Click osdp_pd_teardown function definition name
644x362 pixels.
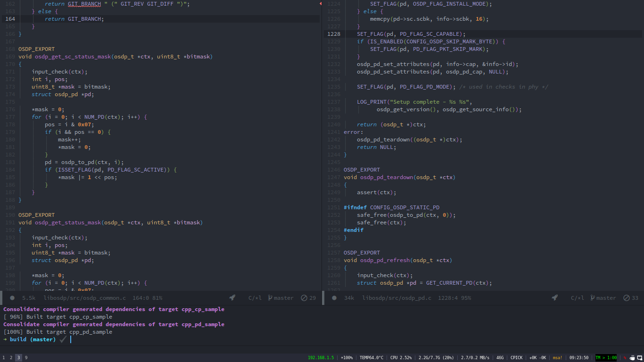[x=387, y=177]
